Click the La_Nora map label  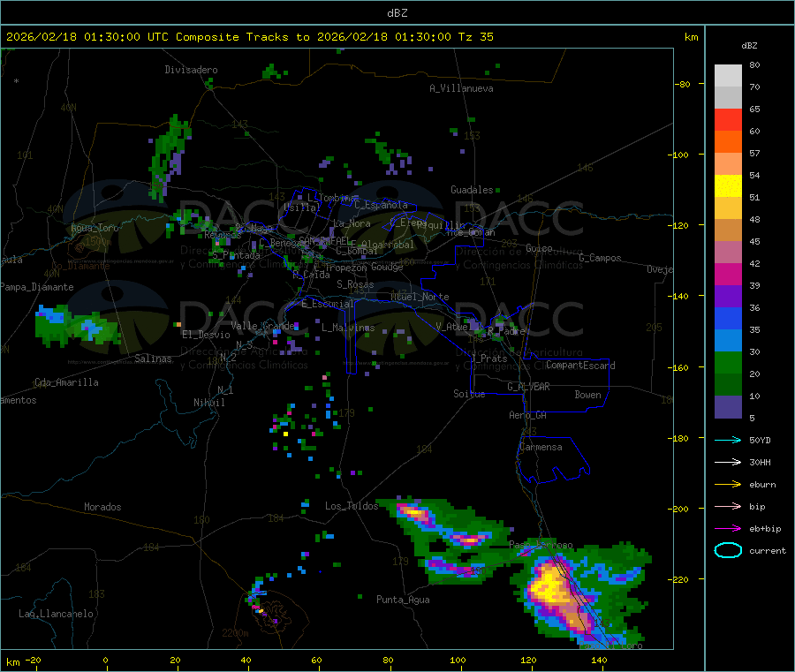pos(352,223)
